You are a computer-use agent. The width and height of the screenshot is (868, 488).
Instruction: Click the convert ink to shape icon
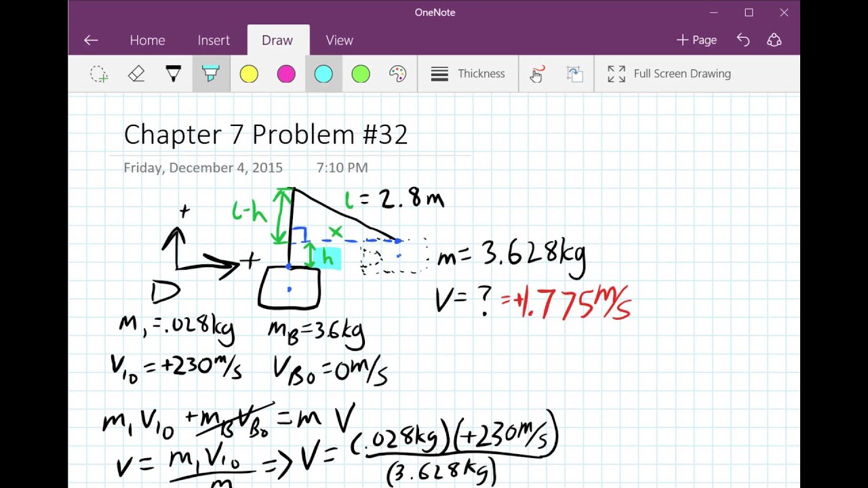coord(574,74)
